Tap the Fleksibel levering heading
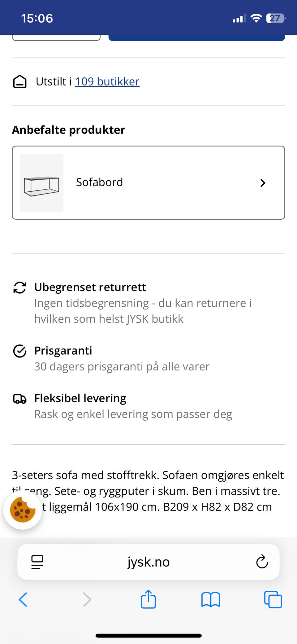The image size is (297, 644). 80,398
